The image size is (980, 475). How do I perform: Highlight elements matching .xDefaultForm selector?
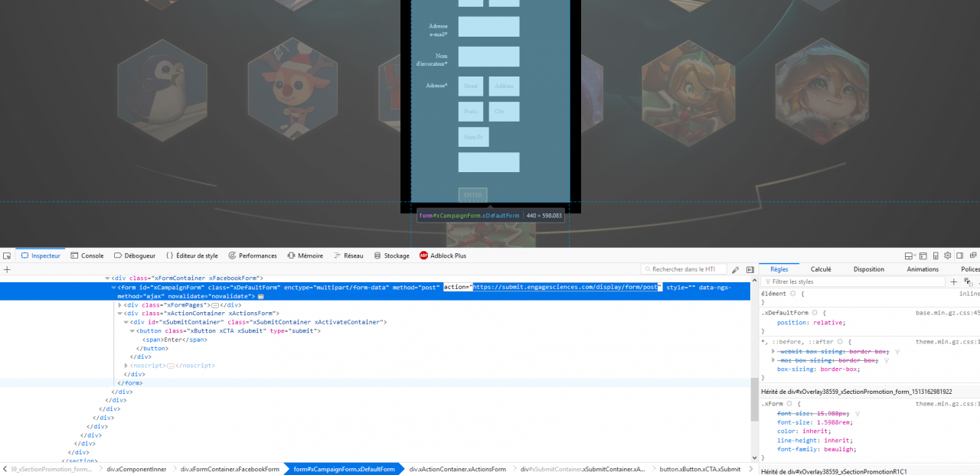point(814,313)
